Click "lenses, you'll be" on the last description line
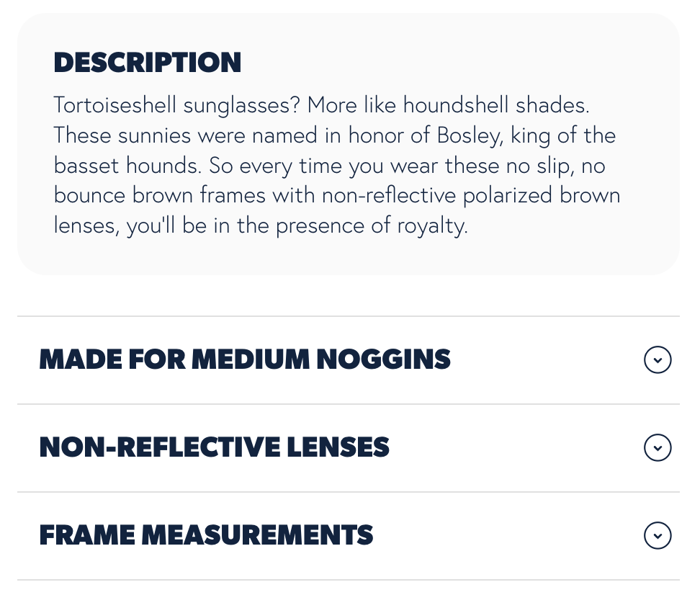 [130, 225]
